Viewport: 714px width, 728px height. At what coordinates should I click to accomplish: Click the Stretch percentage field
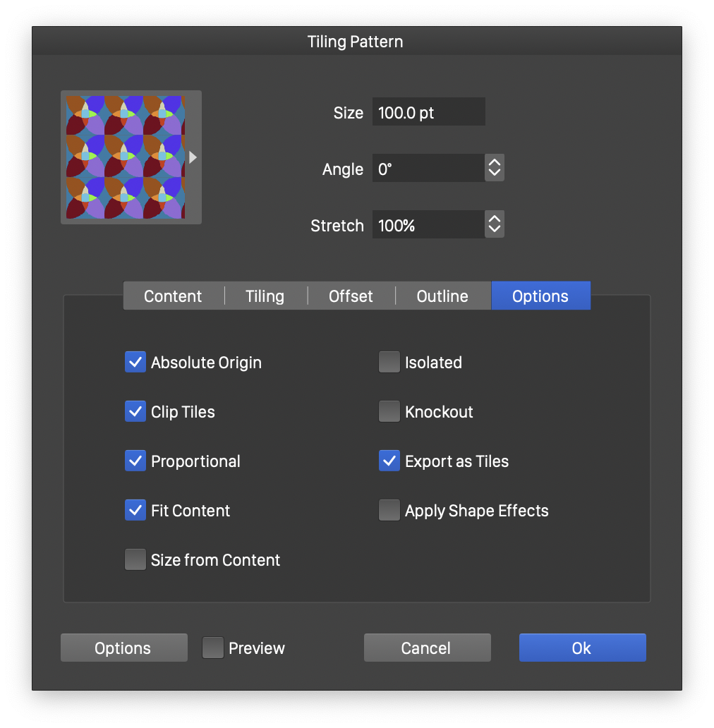[x=428, y=225]
